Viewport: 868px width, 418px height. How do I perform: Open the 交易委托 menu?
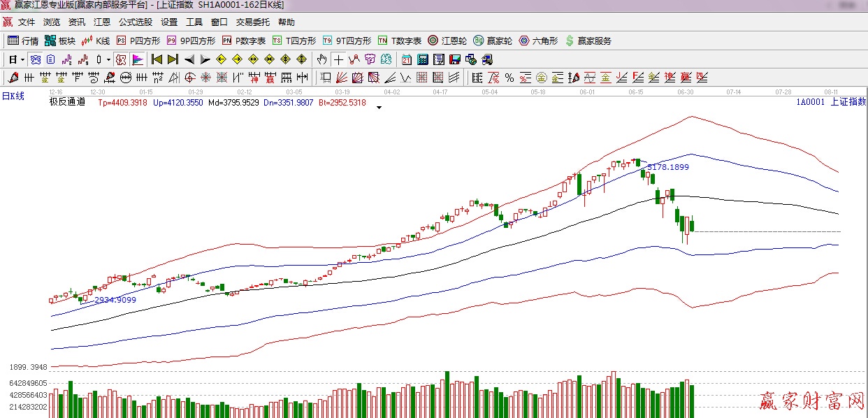(x=252, y=22)
